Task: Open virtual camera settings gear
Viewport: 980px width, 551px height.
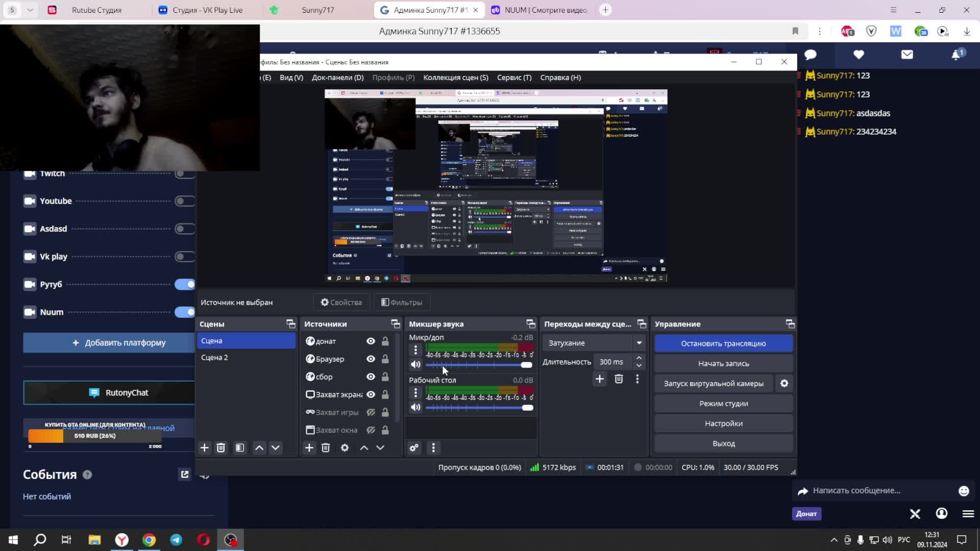Action: [785, 384]
